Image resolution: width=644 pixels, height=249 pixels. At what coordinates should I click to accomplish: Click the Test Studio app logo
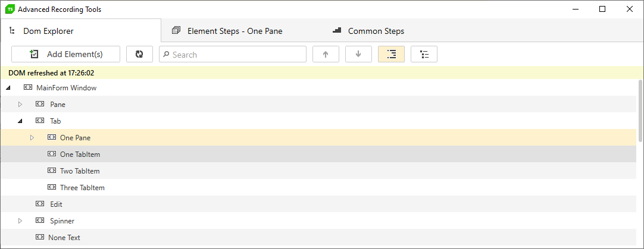(x=10, y=9)
